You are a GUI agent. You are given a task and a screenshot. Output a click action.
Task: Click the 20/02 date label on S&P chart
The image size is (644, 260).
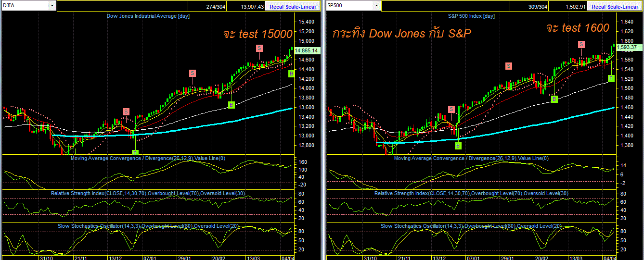point(542,257)
